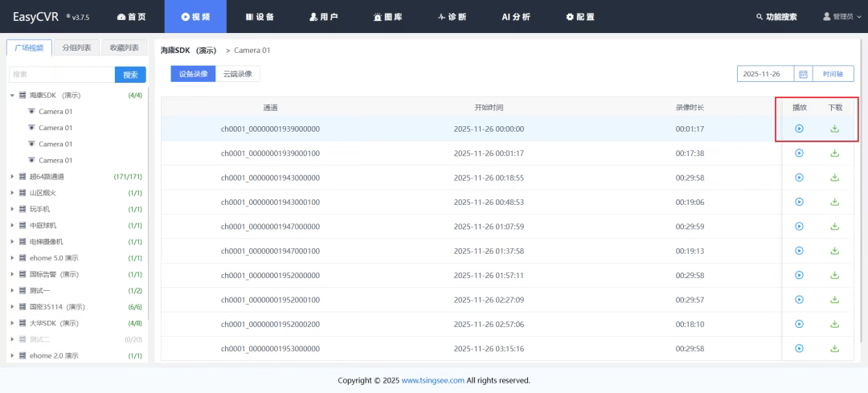The height and width of the screenshot is (393, 868).
Task: Download the 03:15:16 recording
Action: (834, 349)
